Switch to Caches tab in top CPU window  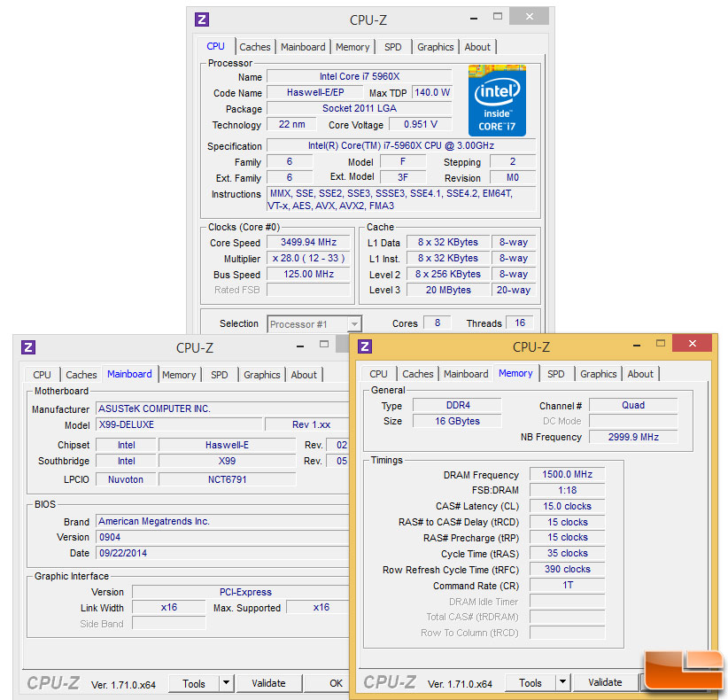tap(255, 47)
